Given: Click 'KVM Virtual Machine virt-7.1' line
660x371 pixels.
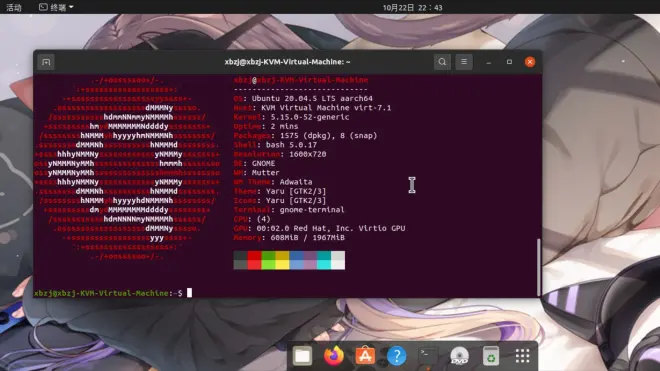Looking at the screenshot, I should point(326,108).
